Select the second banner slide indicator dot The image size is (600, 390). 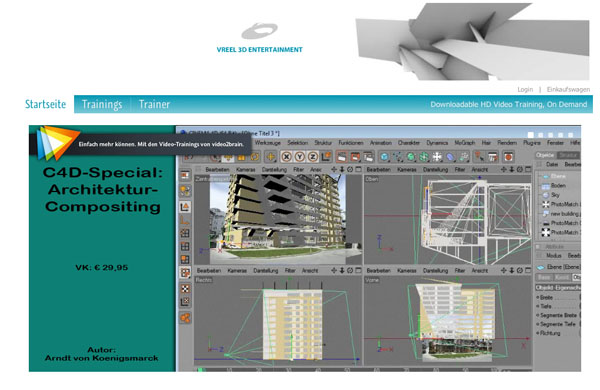click(x=541, y=135)
